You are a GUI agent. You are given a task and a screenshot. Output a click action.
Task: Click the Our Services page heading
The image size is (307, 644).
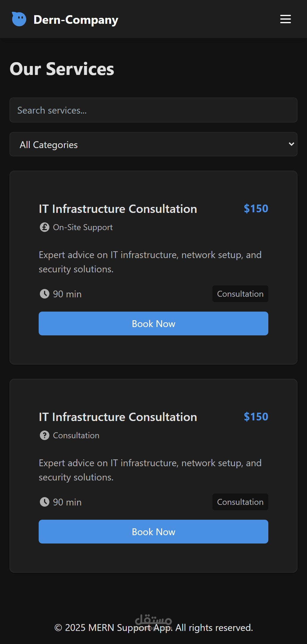[62, 69]
